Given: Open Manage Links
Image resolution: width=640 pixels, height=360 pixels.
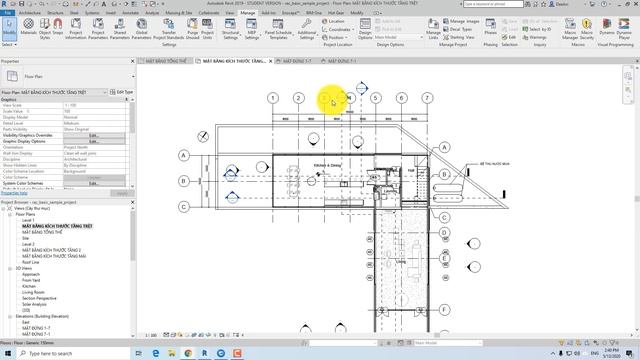Looking at the screenshot, I should (x=433, y=28).
